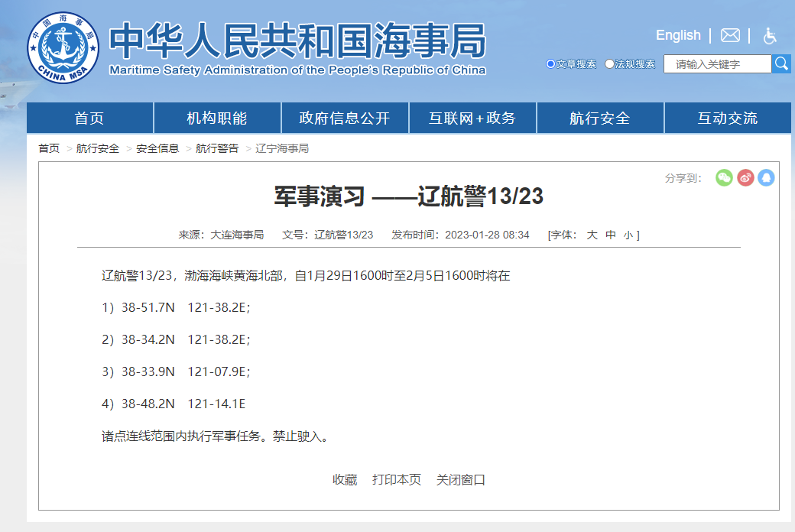Click the sentence 诸点连线范围内执行军事任务。禁止驶入。
This screenshot has width=795, height=532.
(x=215, y=436)
